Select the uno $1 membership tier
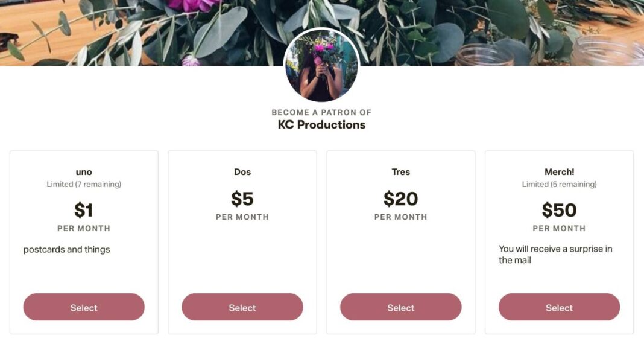 pyautogui.click(x=83, y=307)
